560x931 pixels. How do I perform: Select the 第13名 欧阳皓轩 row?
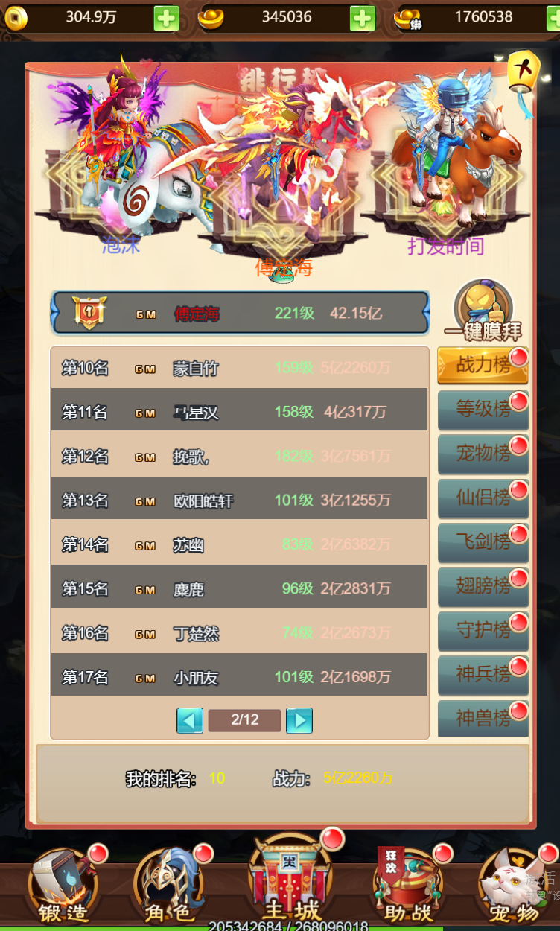(x=239, y=499)
